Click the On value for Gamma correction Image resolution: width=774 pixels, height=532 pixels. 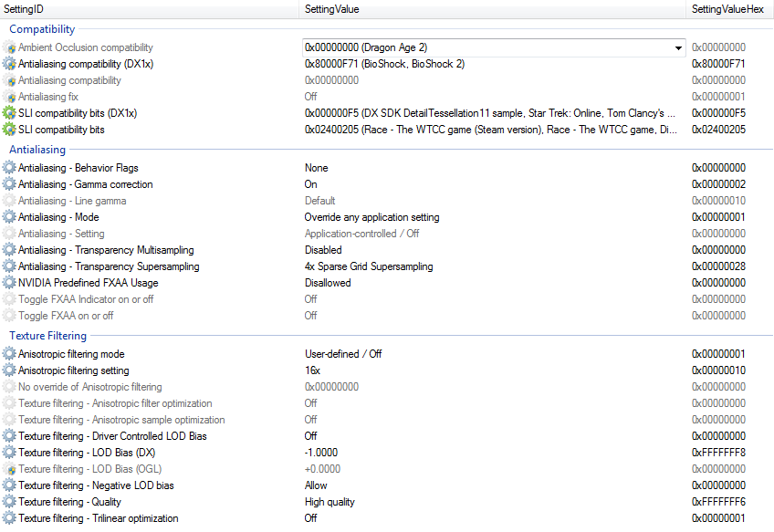311,184
